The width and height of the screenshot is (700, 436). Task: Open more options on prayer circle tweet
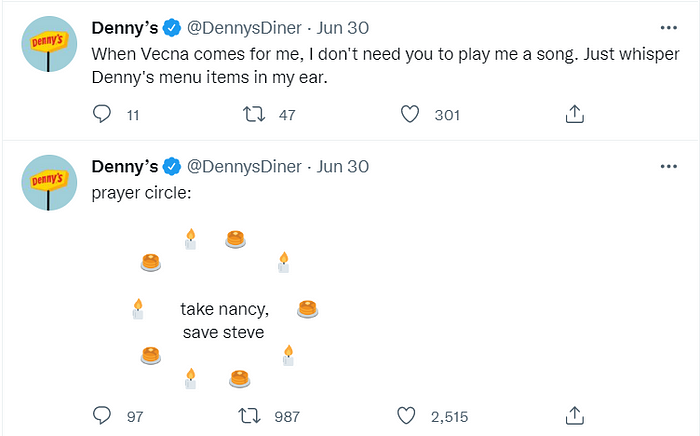(668, 166)
